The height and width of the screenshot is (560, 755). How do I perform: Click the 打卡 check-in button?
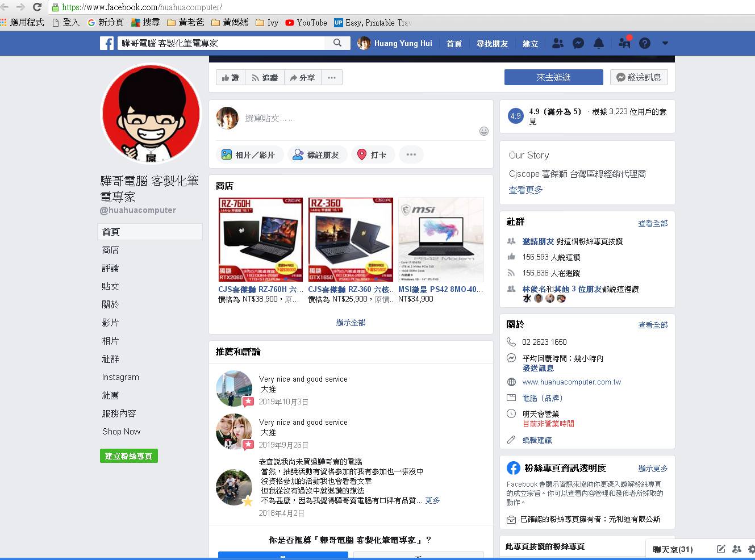(372, 154)
